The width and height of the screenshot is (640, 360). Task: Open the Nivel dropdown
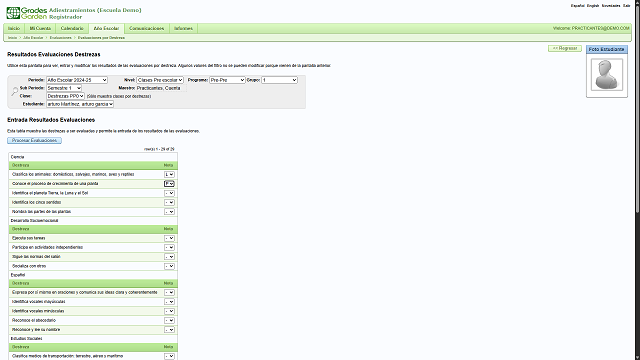160,80
